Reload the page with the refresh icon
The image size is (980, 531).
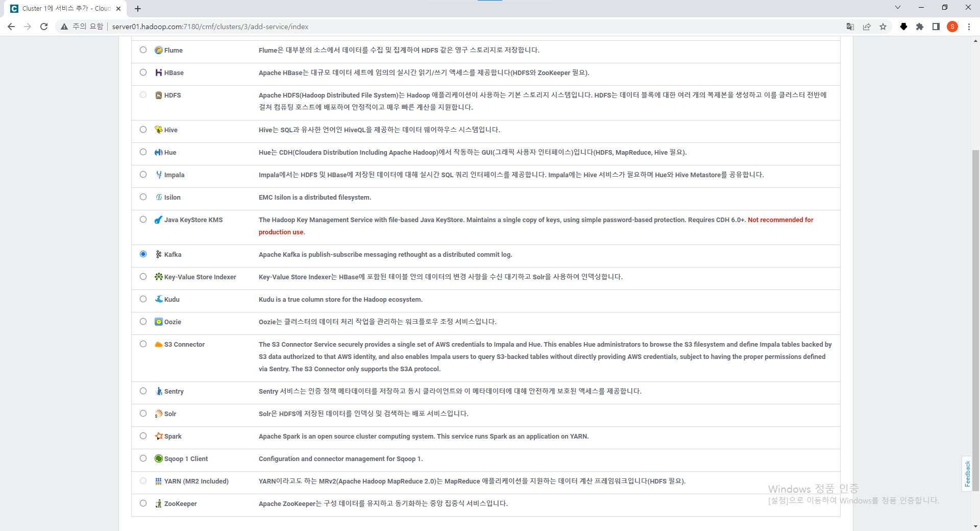[44, 27]
